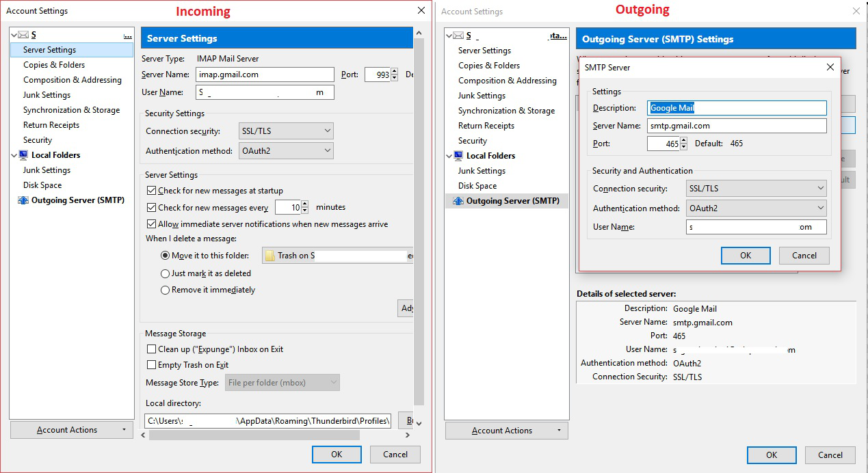This screenshot has height=473, width=868.
Task: Open Composition & Addressing in Incoming window
Action: (x=73, y=80)
